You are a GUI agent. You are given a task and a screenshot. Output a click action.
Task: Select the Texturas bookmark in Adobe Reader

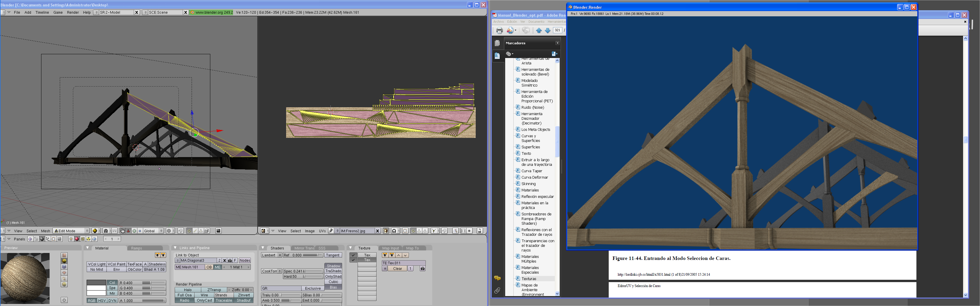(x=529, y=279)
